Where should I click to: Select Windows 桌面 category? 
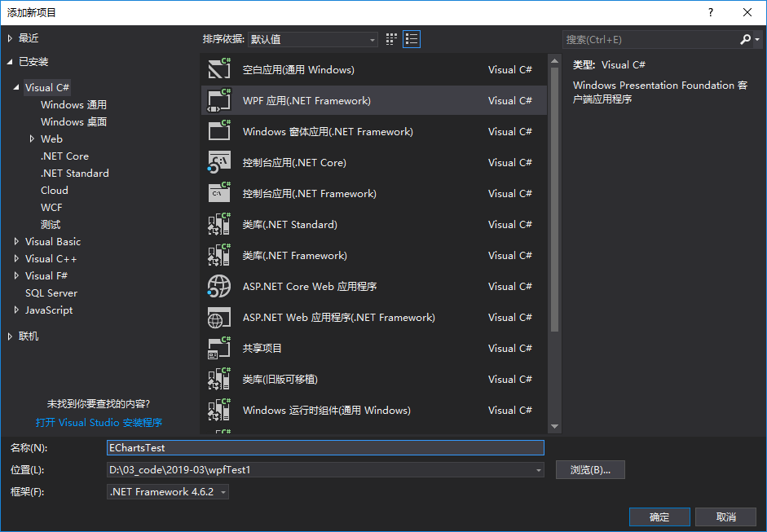73,121
